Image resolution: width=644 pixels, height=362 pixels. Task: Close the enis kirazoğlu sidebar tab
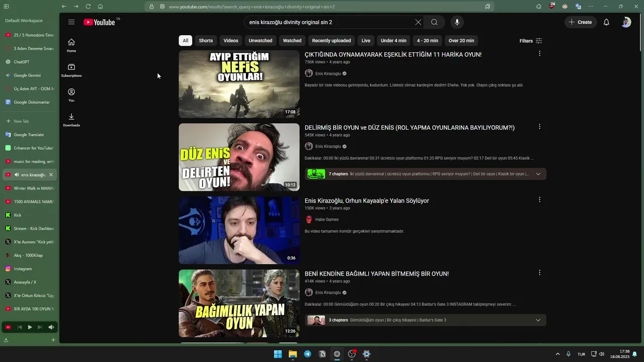51,175
